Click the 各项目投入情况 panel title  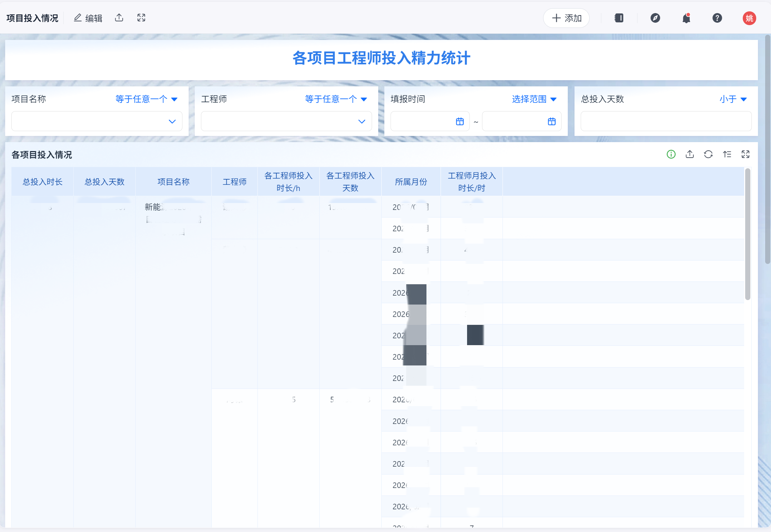pos(42,155)
